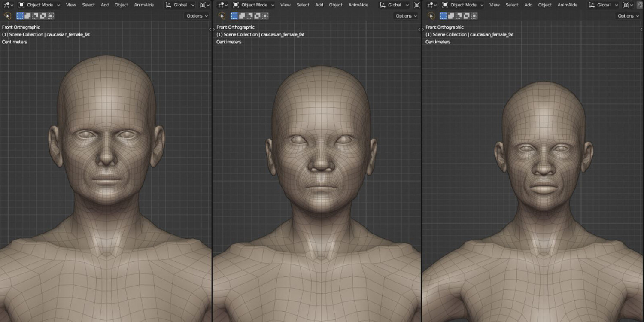This screenshot has height=322, width=644.
Task: Open the AnimAide menu in the right viewport
Action: (567, 5)
